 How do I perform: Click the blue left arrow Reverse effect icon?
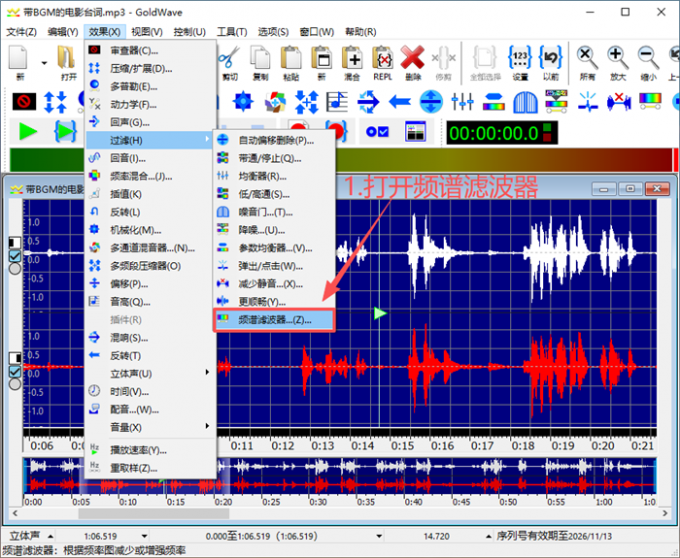click(400, 102)
